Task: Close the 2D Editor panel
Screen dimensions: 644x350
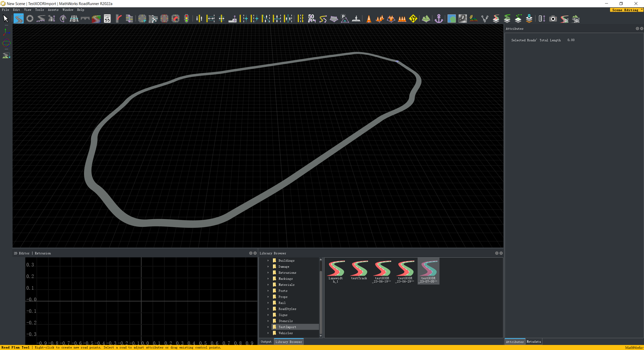Action: tap(255, 253)
